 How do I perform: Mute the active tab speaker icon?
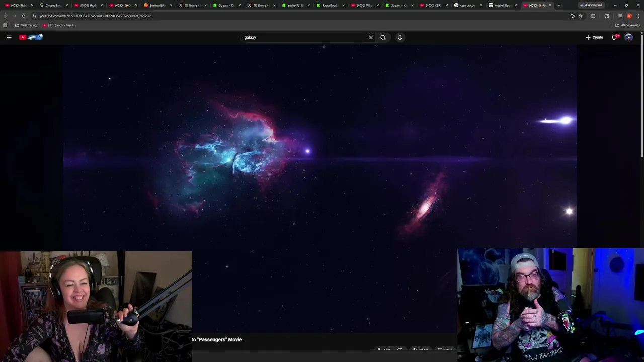pyautogui.click(x=544, y=5)
